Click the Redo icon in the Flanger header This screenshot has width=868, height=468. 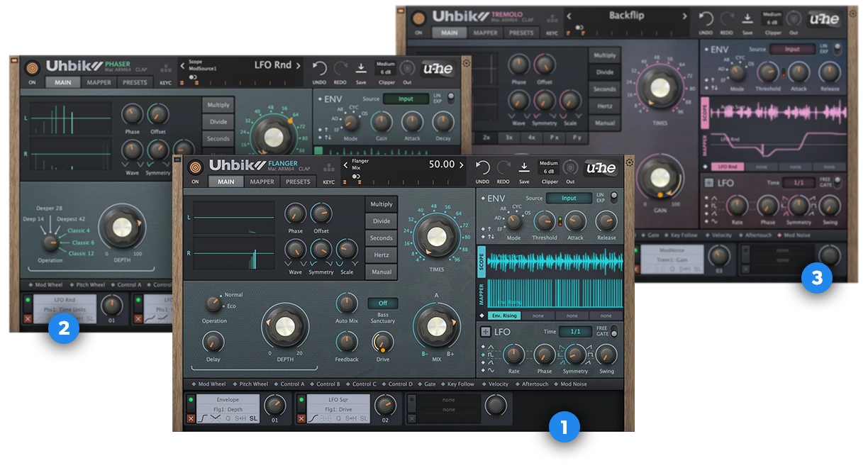[x=504, y=168]
